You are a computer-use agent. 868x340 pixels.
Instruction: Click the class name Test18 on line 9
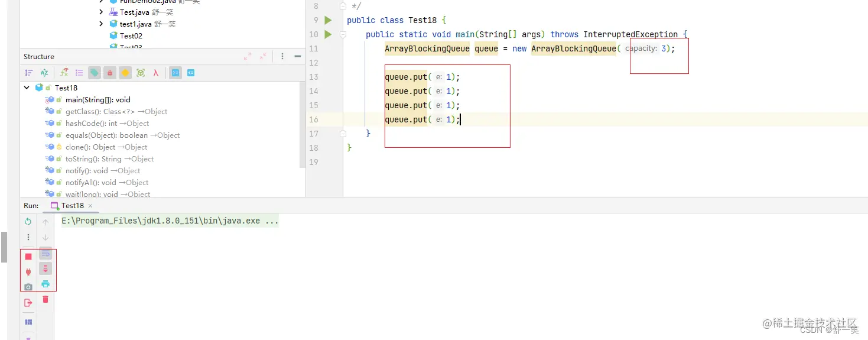pos(422,20)
